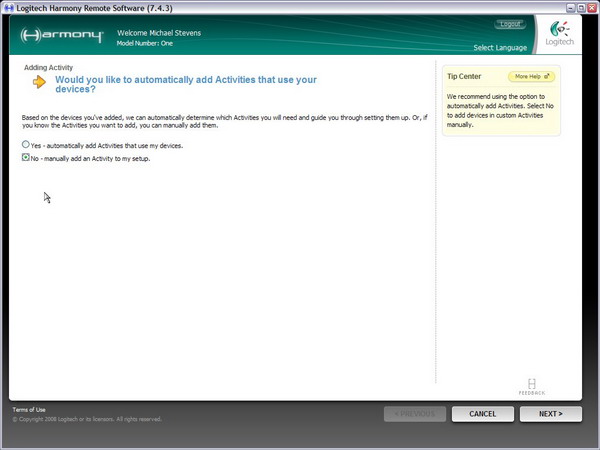The width and height of the screenshot is (600, 450).
Task: Click the Logitech logo icon
Action: [x=559, y=34]
